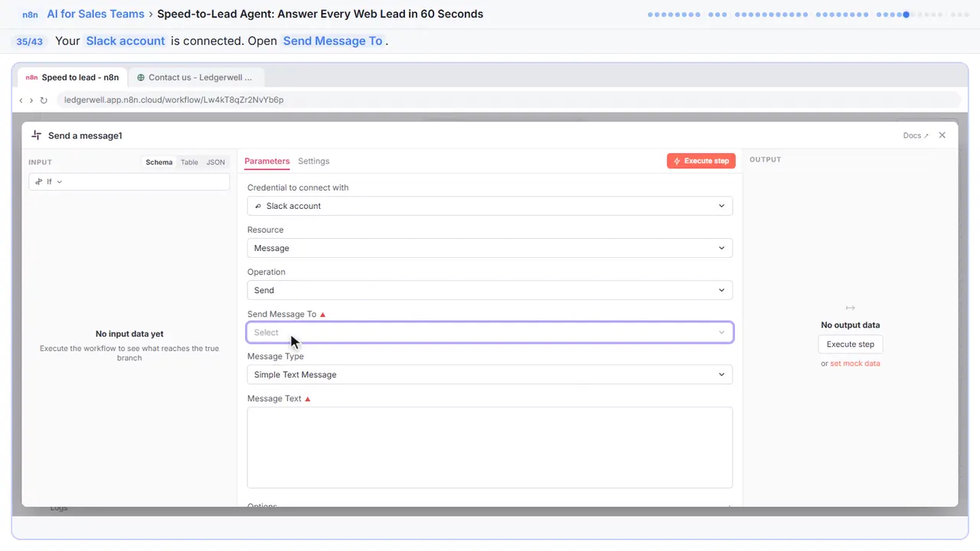Screen dimensions: 980x551
Task: Click the browser back arrow
Action: tap(21, 100)
